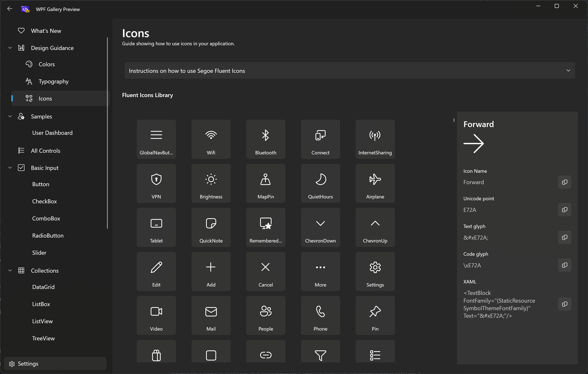Select the Phone icon tile

pos(320,315)
